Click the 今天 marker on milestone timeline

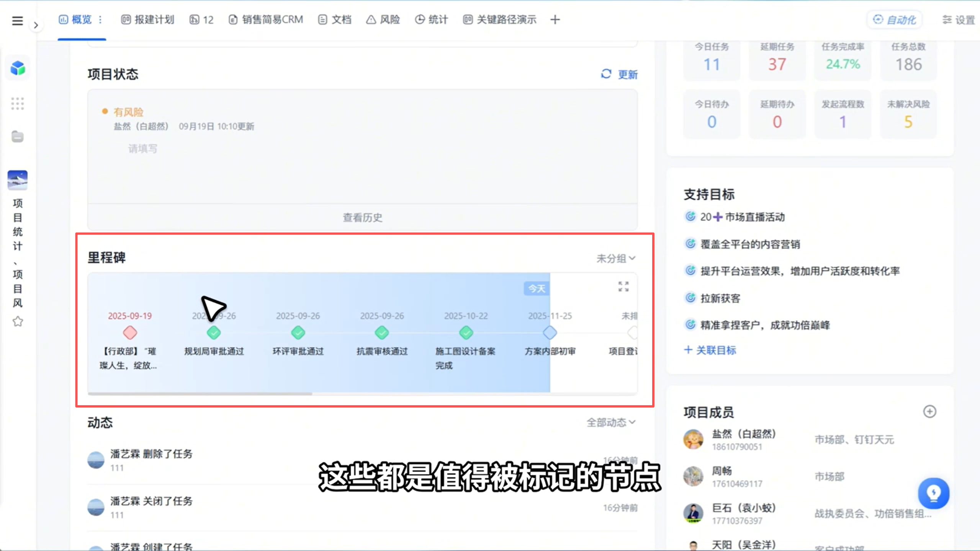pos(537,289)
